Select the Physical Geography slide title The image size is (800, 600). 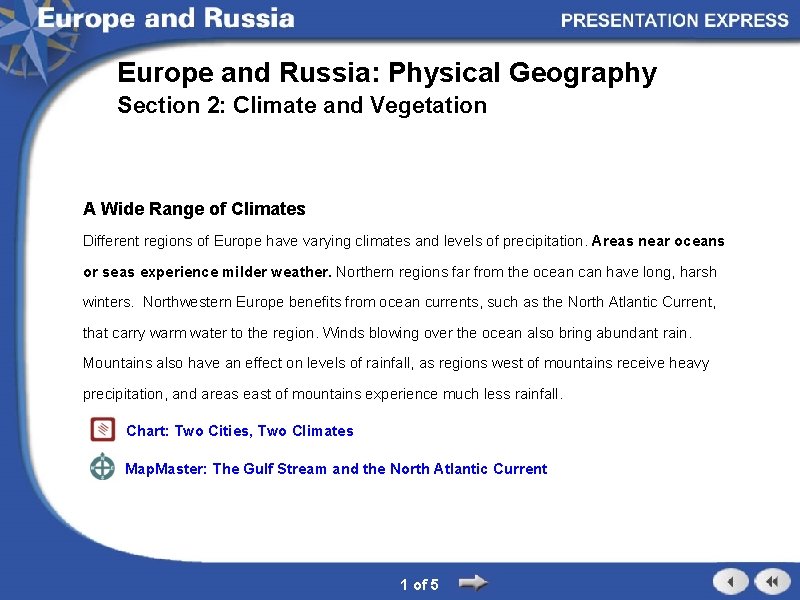click(387, 73)
